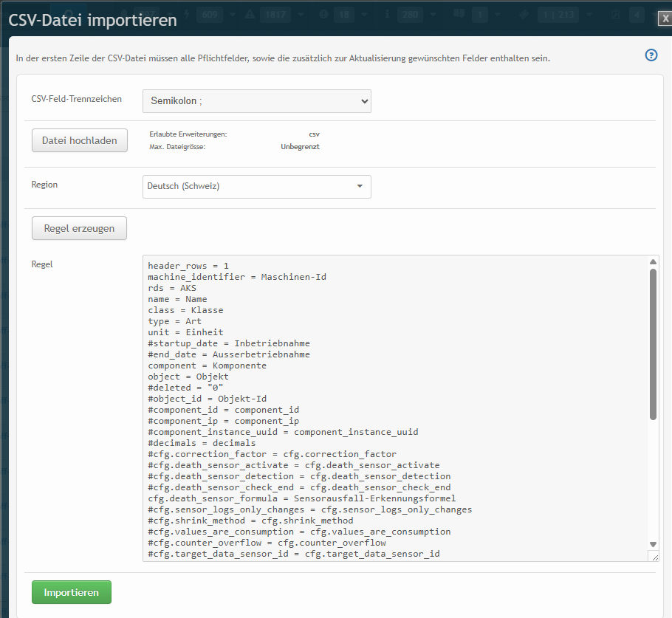
Task: Click the 'machine_identifier = Maschinen-Id' rule line
Action: click(x=237, y=277)
